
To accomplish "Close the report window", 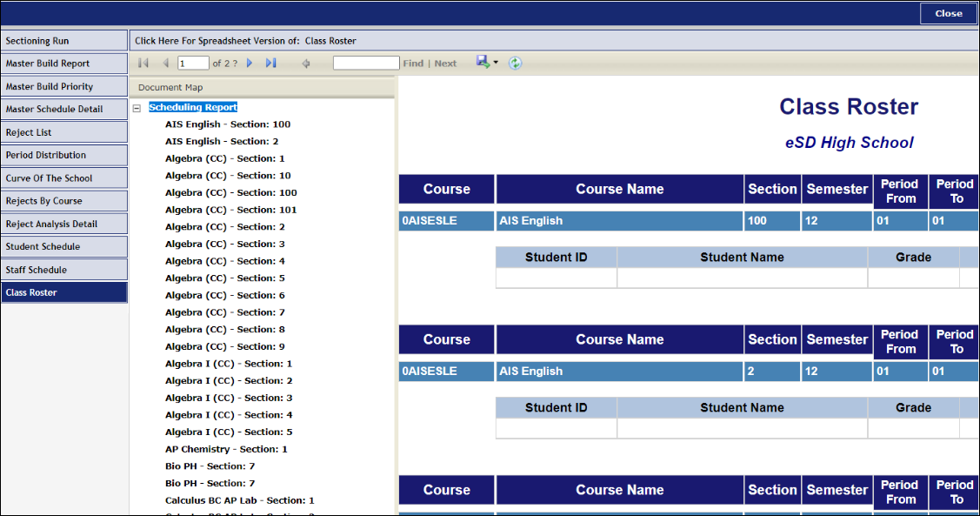I will coord(948,13).
